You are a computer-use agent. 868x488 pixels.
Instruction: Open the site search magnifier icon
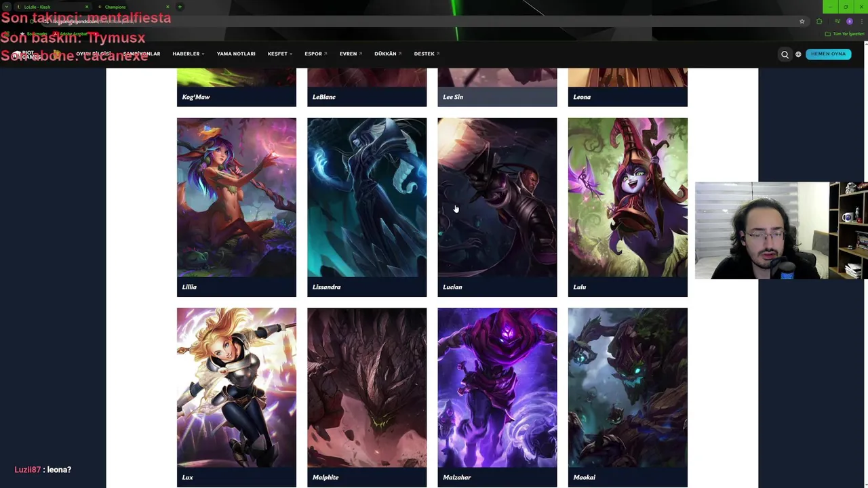point(785,54)
